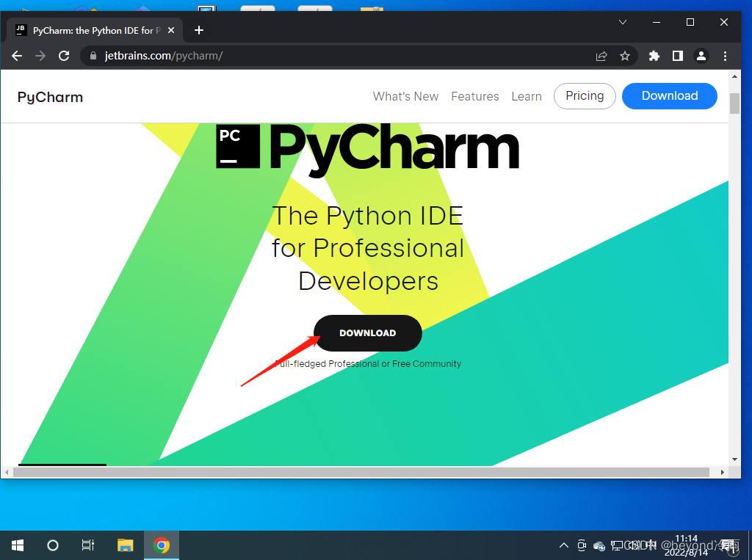The height and width of the screenshot is (560, 752).
Task: Open Cortana search circle in taskbar
Action: tap(53, 545)
